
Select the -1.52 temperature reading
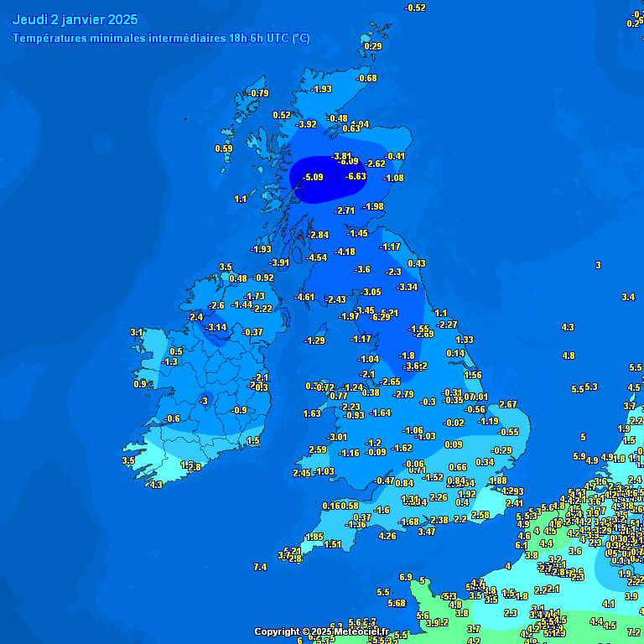pyautogui.click(x=433, y=477)
